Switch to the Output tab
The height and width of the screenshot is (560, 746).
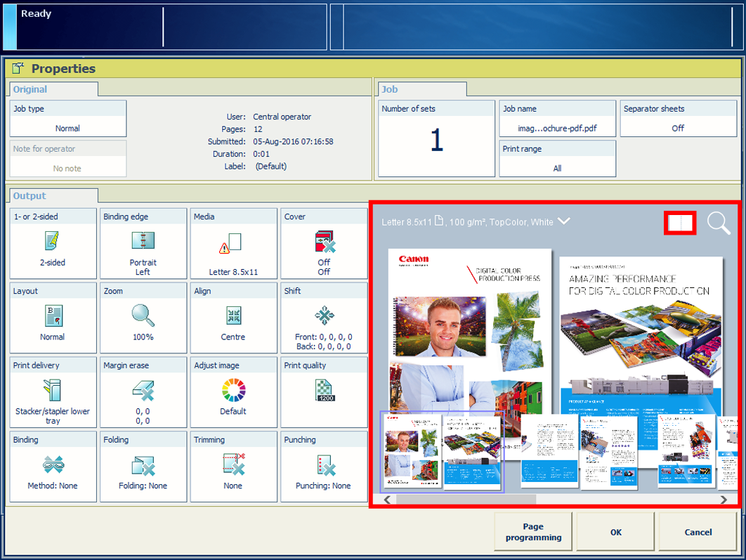(x=30, y=196)
